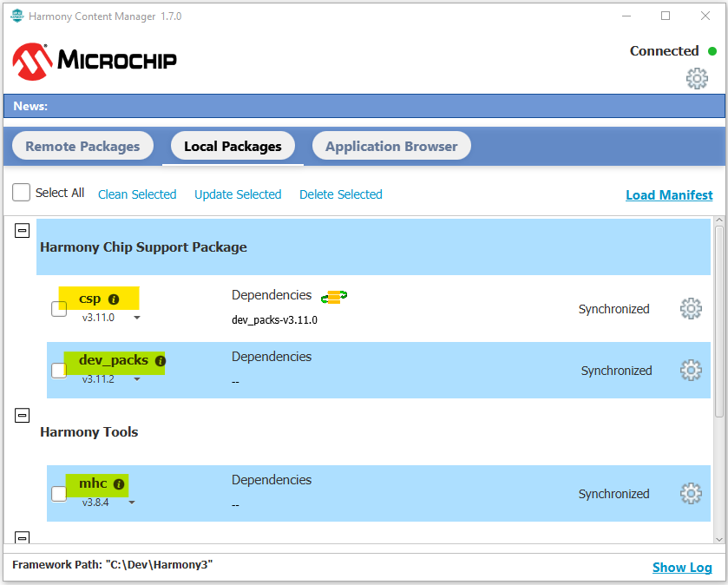
Task: Click the Framework Path text
Action: click(112, 564)
